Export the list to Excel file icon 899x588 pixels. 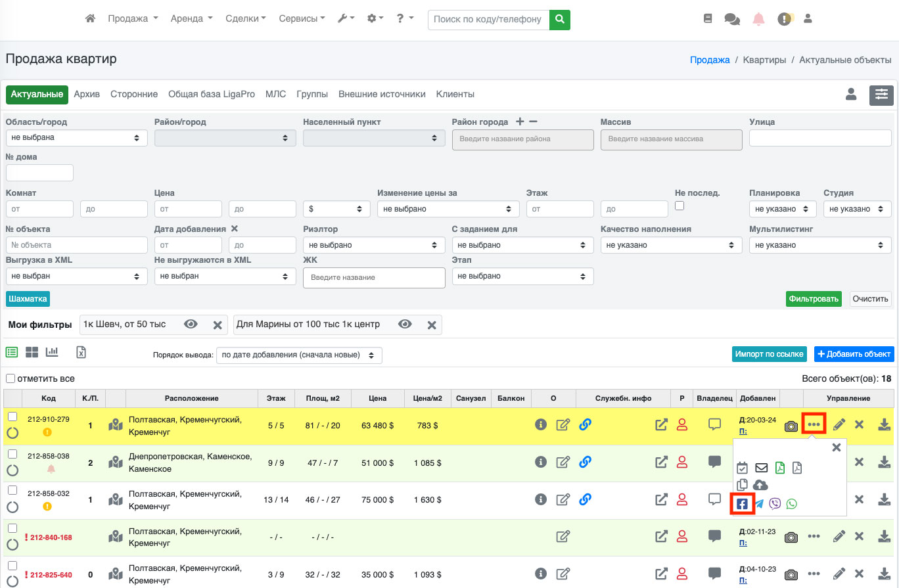[x=81, y=352]
